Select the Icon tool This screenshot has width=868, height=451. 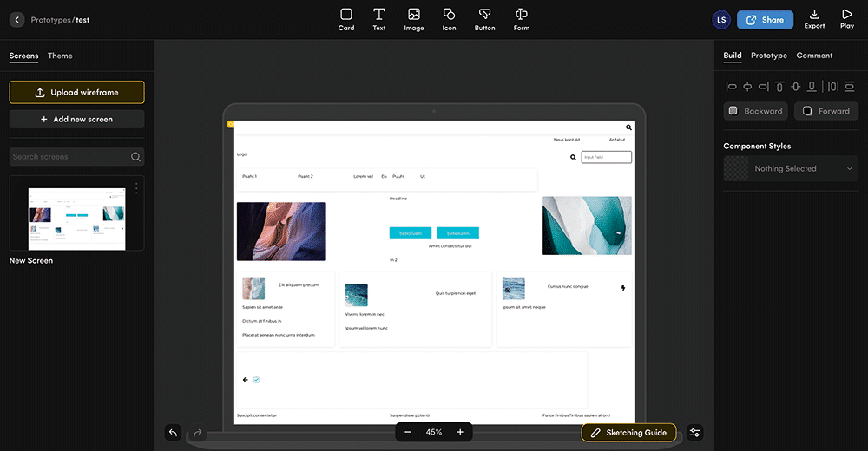tap(449, 19)
